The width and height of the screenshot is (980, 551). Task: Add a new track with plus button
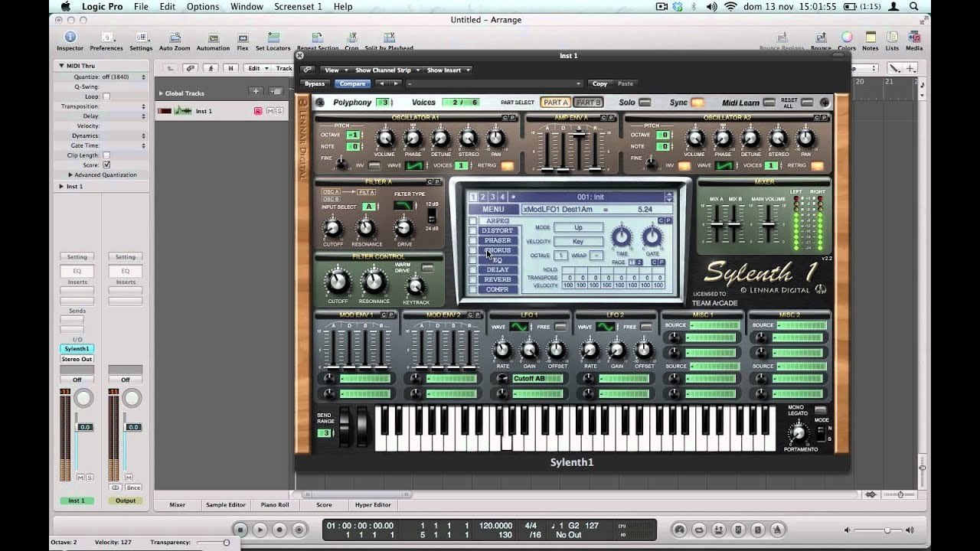pos(256,92)
